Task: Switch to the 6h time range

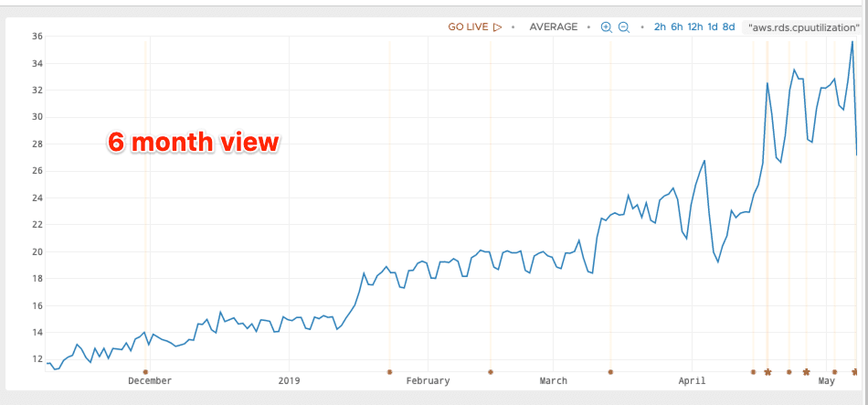Action: coord(677,27)
